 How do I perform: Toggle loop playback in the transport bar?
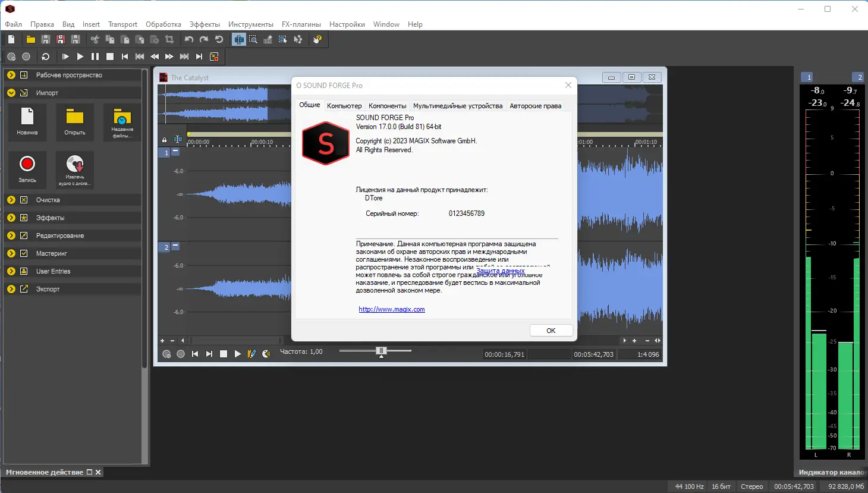[45, 56]
